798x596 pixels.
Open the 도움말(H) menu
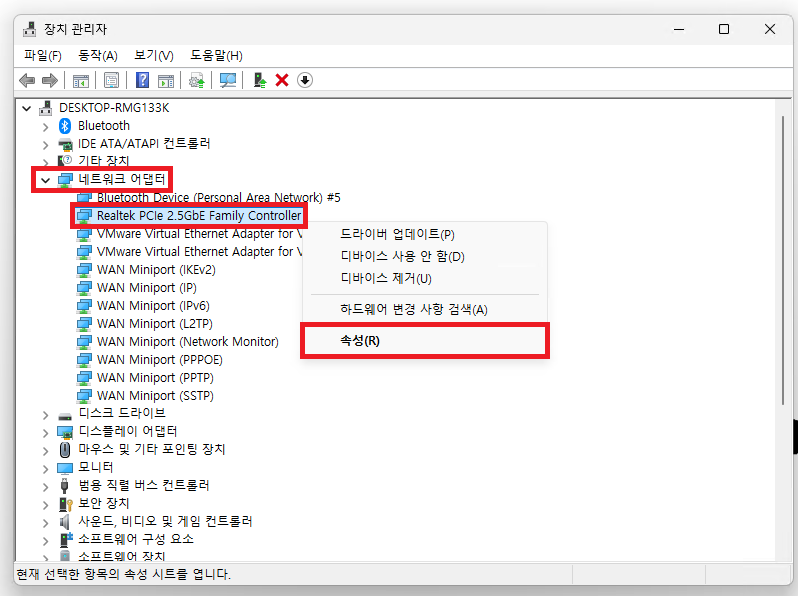pyautogui.click(x=216, y=55)
